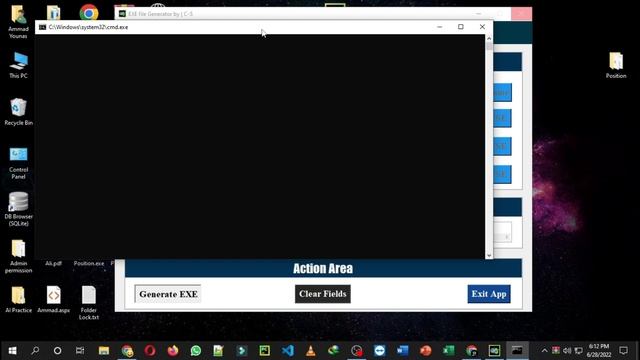Select the Google Chrome desktop shortcut
Image resolution: width=640 pixels, height=360 pixels.
tap(89, 12)
